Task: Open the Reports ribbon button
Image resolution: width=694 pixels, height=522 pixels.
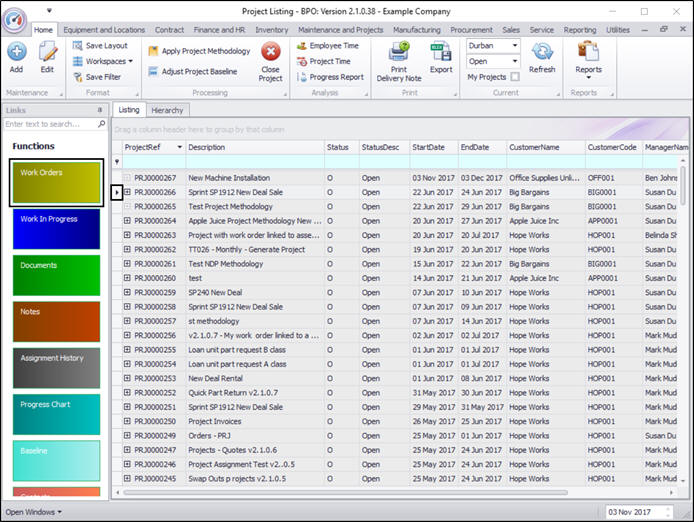Action: 588,52
